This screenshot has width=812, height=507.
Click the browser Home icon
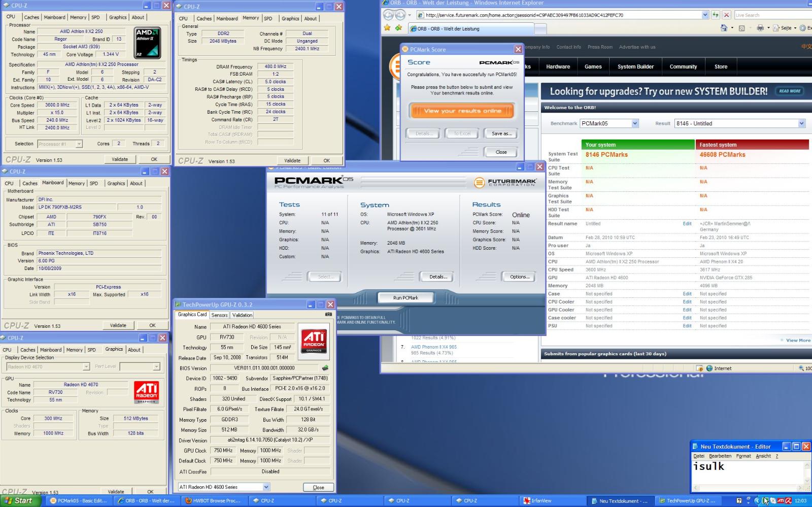click(724, 28)
